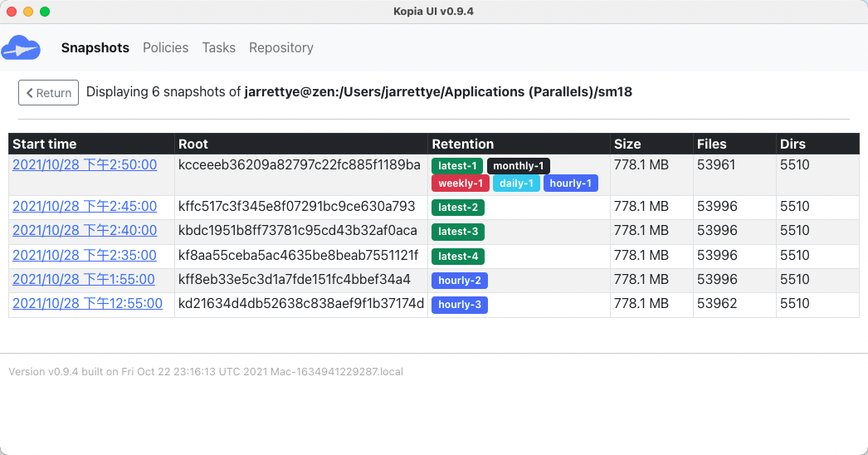Open the 1:55:00 snapshot link

tap(84, 279)
